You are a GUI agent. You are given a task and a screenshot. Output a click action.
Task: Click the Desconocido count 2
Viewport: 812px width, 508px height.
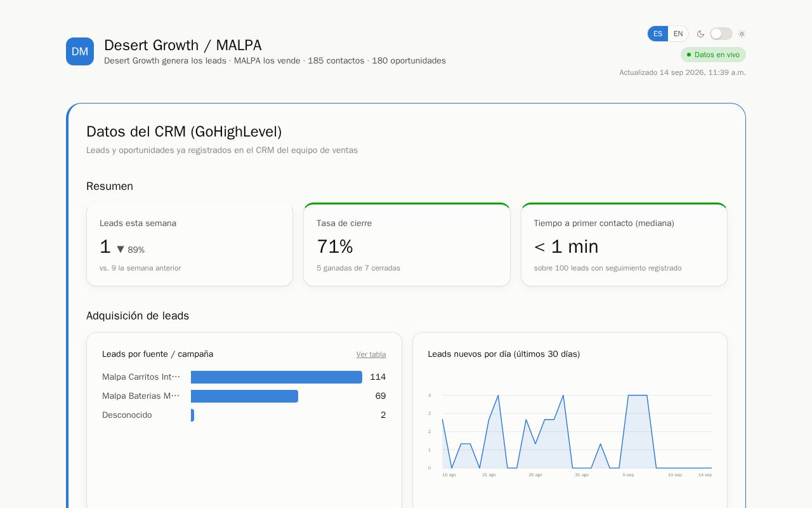(383, 415)
